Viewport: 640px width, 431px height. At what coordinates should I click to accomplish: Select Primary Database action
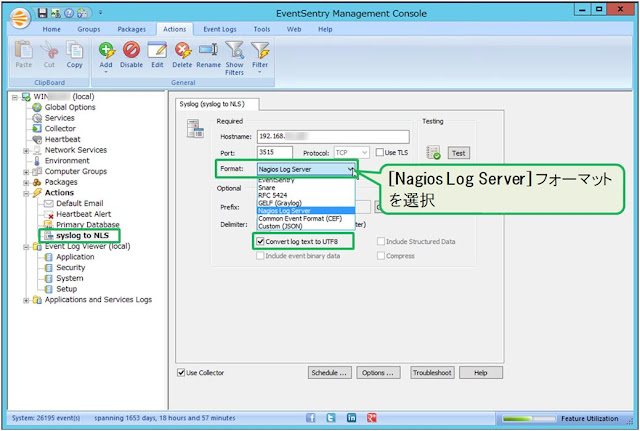click(x=88, y=224)
